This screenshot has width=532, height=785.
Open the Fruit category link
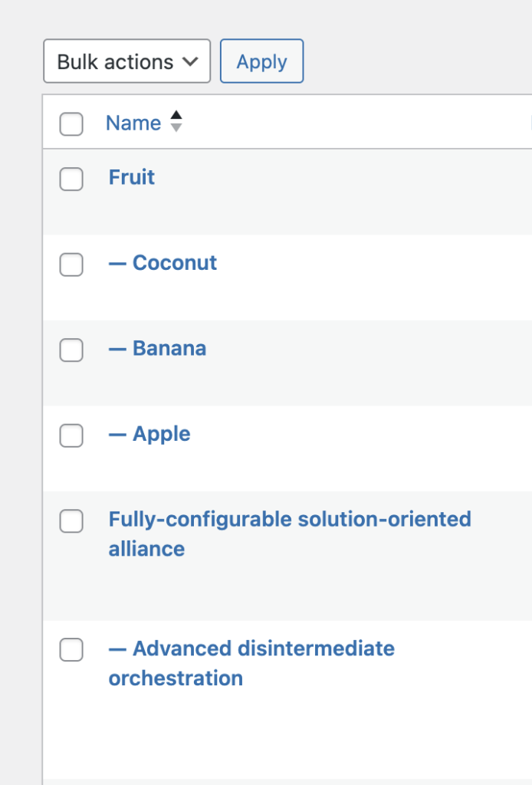(132, 177)
